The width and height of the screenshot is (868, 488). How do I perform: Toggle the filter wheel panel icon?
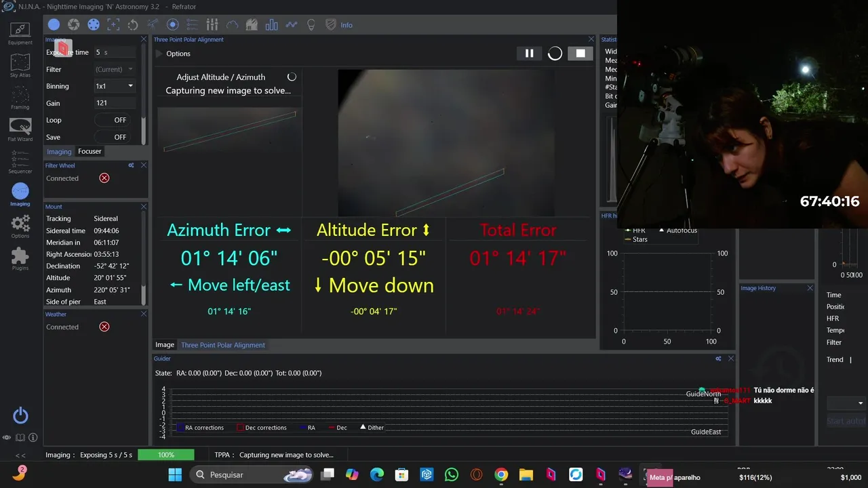pos(94,25)
